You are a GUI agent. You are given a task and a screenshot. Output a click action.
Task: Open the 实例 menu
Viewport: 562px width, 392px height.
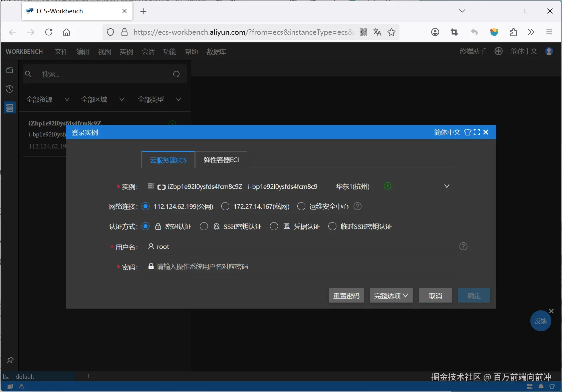(x=126, y=51)
